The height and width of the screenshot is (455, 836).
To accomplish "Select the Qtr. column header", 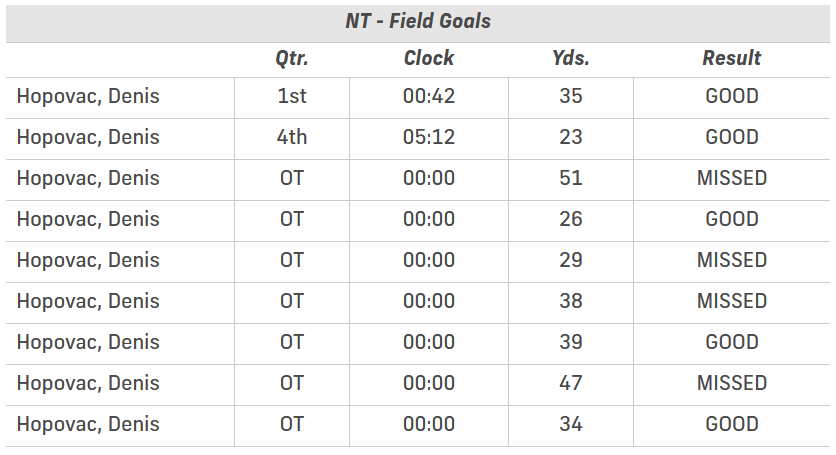I will [292, 58].
